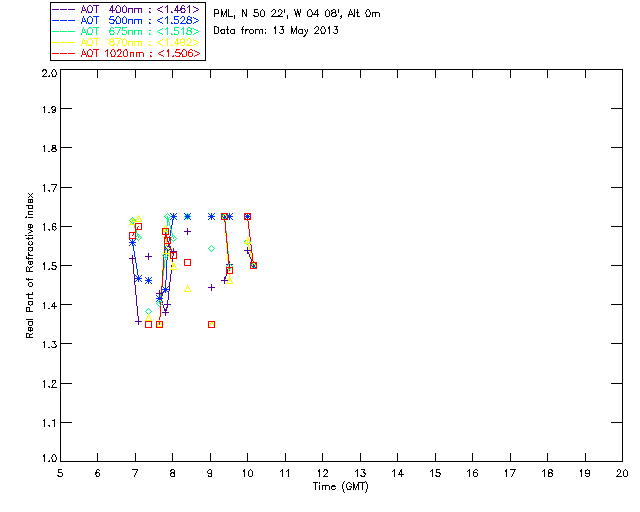Click the purple plus marker near 8.4h at 1.59
This screenshot has width=640, height=512.
[187, 232]
